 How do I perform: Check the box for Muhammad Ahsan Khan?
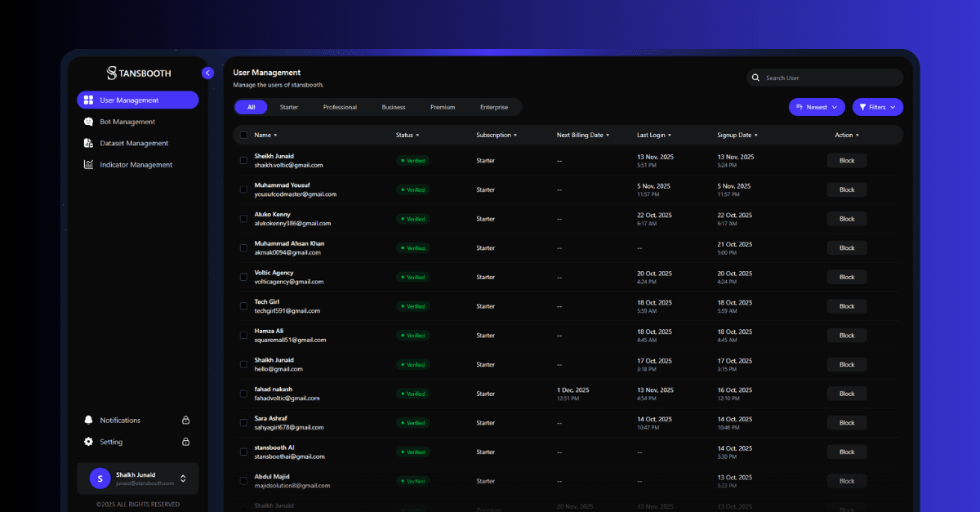click(x=243, y=248)
